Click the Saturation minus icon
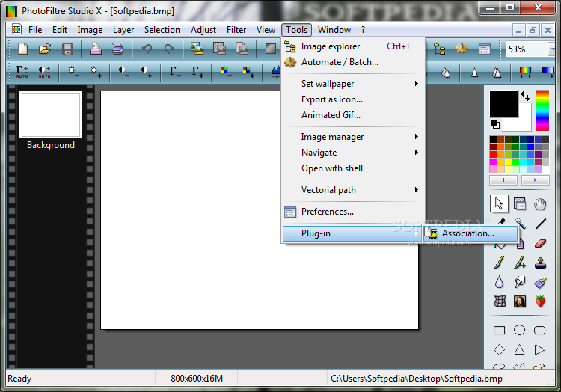The image size is (561, 392). coord(225,72)
